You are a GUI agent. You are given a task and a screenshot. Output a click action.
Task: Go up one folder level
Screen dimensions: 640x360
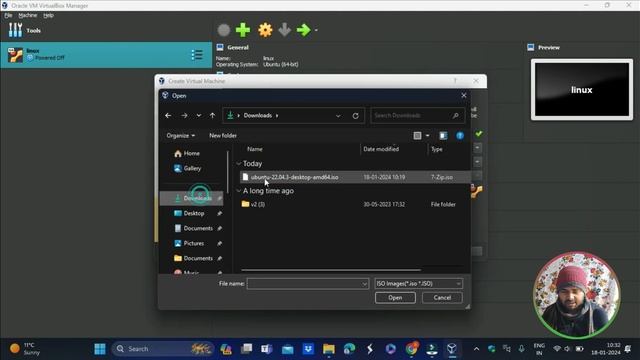click(212, 116)
